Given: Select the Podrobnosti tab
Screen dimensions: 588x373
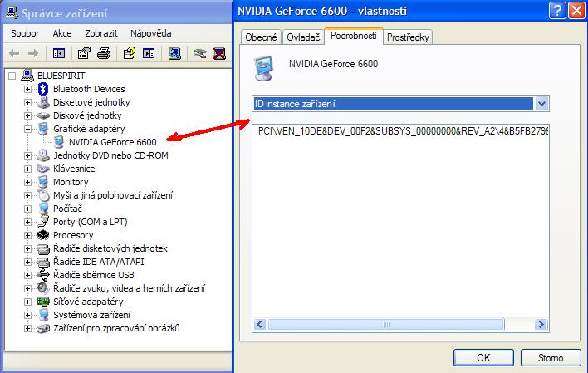Looking at the screenshot, I should click(x=354, y=36).
